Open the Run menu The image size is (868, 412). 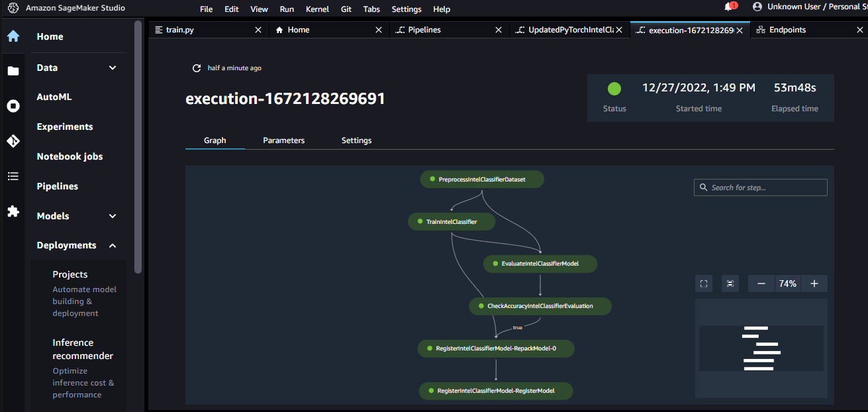pyautogui.click(x=287, y=9)
